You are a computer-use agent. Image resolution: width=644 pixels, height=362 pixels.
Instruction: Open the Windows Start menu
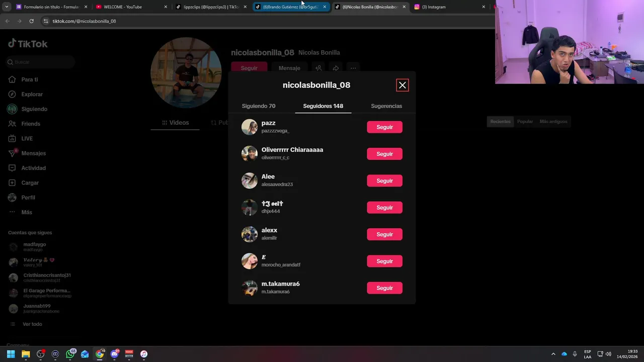pyautogui.click(x=11, y=354)
